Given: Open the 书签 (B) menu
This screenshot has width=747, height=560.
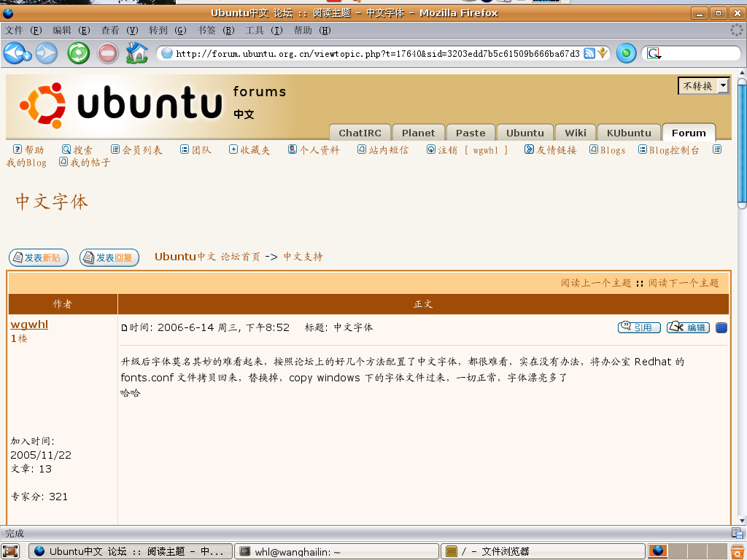Looking at the screenshot, I should coord(216,31).
